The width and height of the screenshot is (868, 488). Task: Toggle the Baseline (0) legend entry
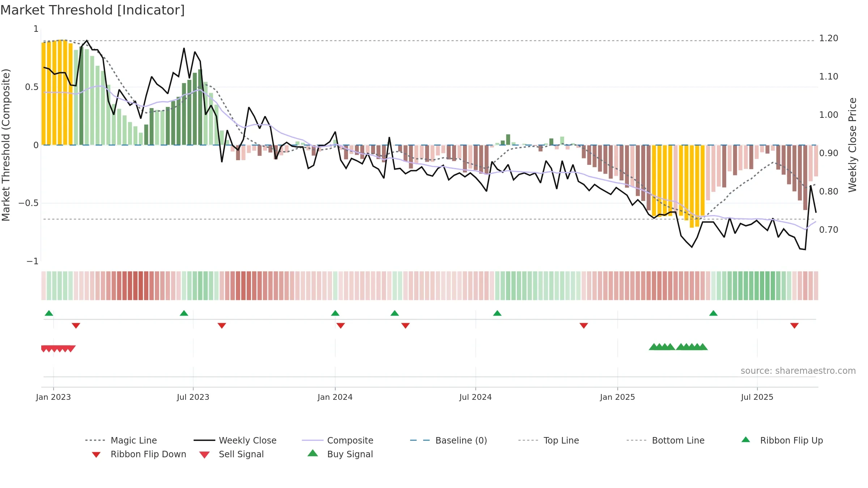pyautogui.click(x=448, y=440)
